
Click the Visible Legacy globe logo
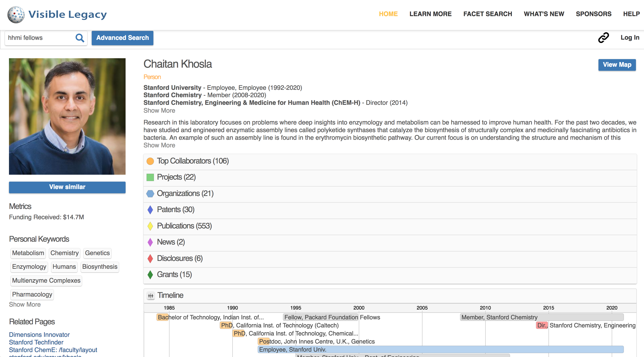16,15
